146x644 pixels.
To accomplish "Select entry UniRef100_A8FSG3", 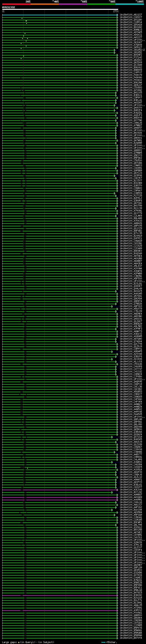I will tap(131, 306).
